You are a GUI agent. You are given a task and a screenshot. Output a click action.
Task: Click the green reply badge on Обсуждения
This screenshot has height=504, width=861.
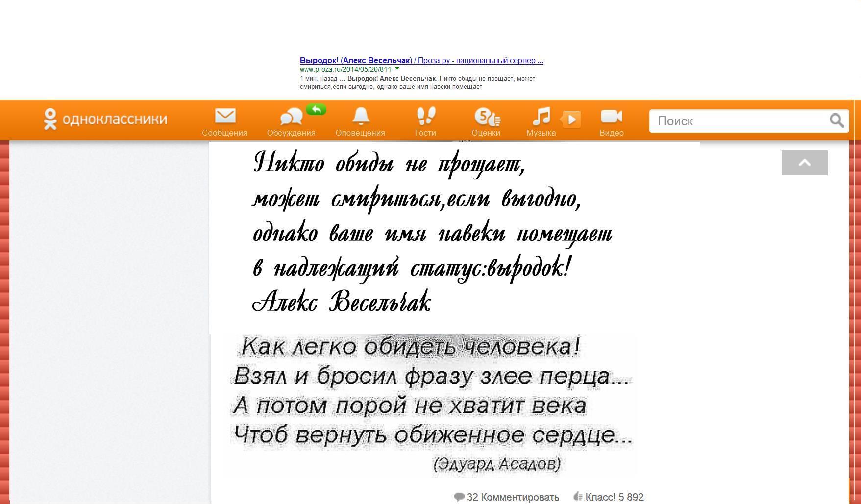coord(316,110)
